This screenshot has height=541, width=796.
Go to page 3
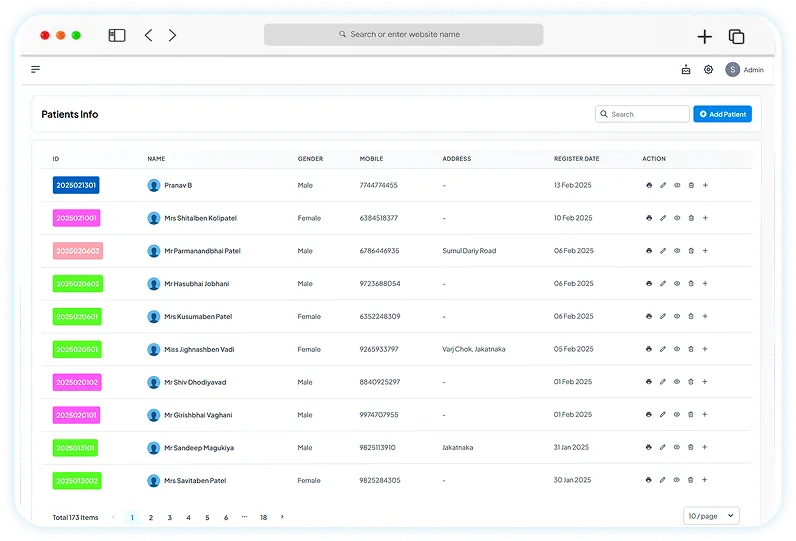click(x=170, y=518)
